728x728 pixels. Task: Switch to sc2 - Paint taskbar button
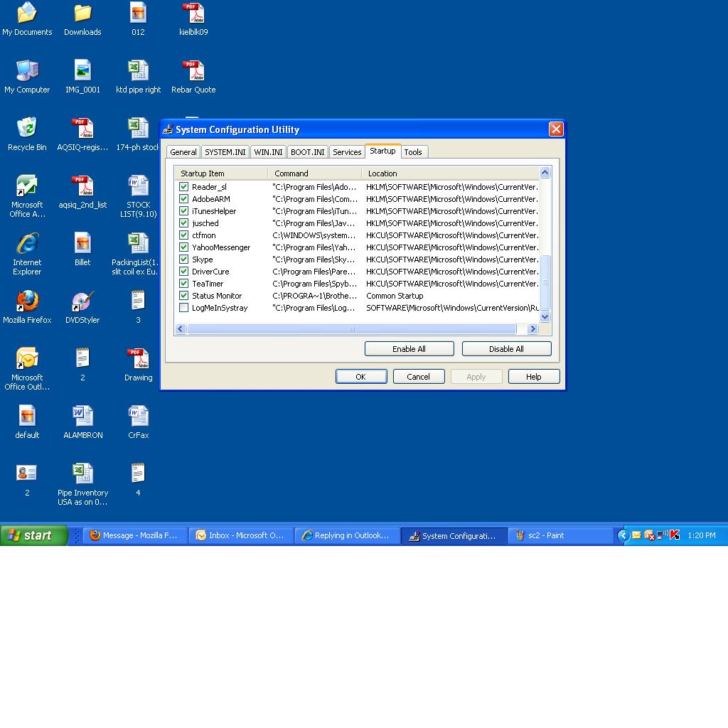(560, 535)
